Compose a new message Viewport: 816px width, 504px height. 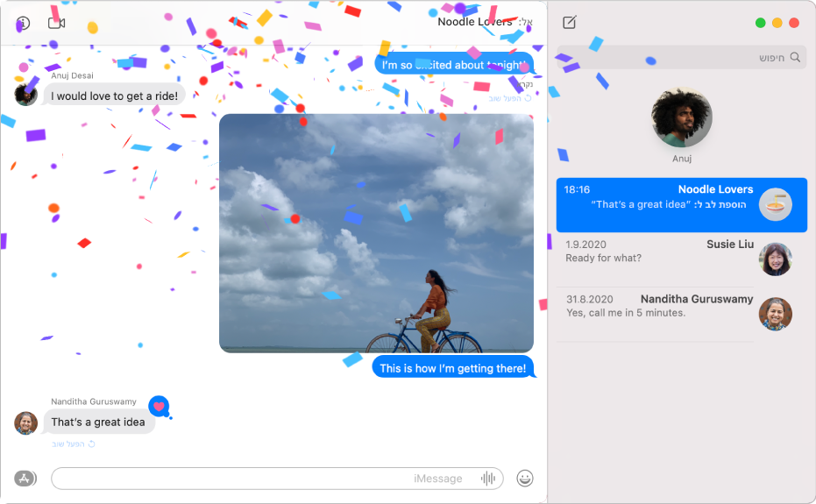[570, 23]
